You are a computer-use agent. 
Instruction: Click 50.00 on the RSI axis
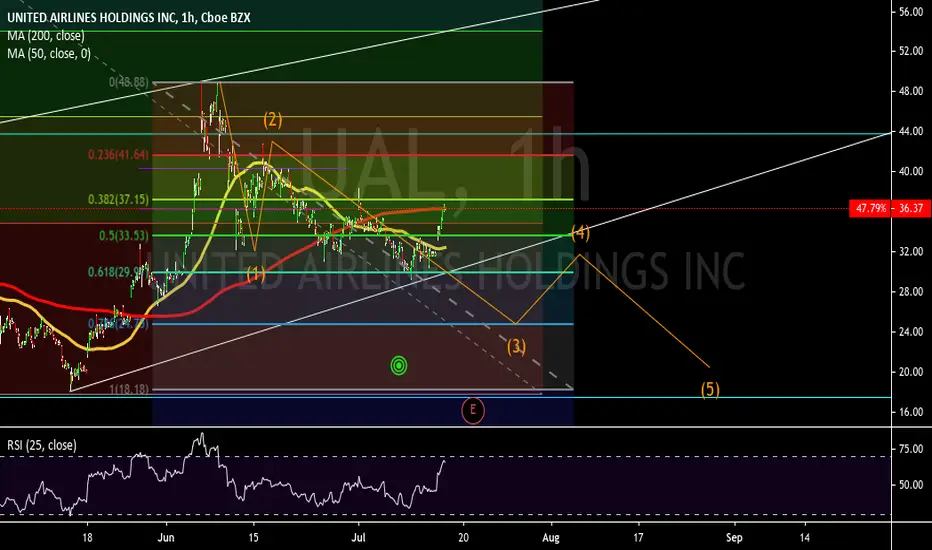click(911, 485)
